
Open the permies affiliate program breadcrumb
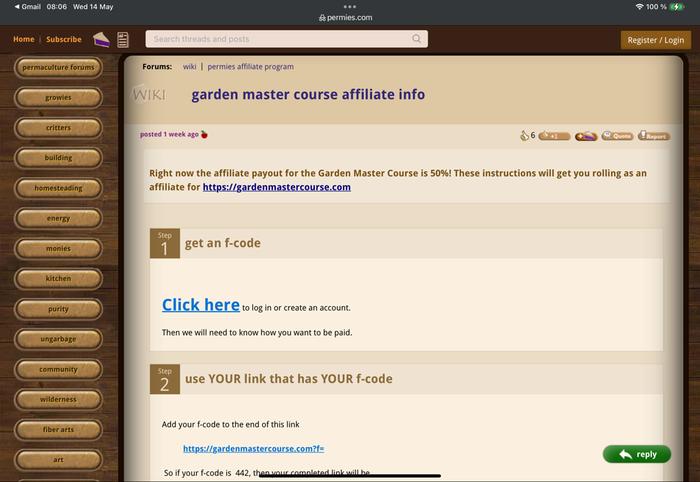(250, 67)
